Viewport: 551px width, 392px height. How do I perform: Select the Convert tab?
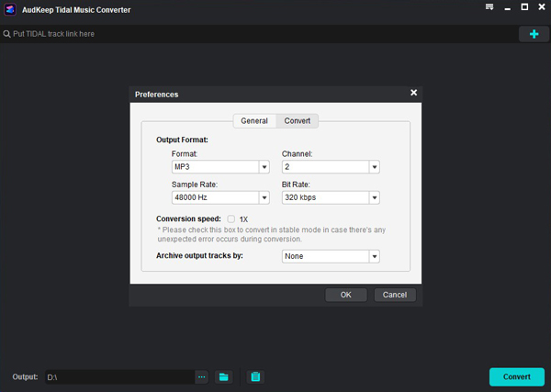298,121
